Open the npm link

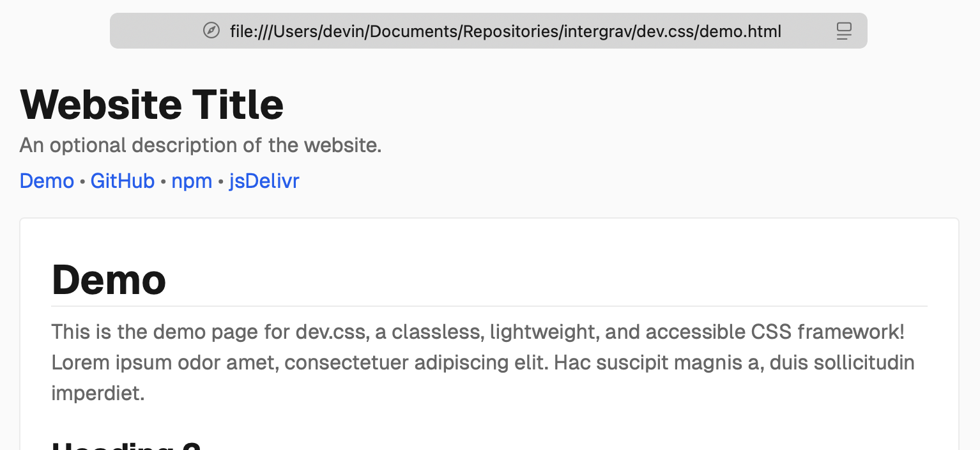tap(192, 181)
